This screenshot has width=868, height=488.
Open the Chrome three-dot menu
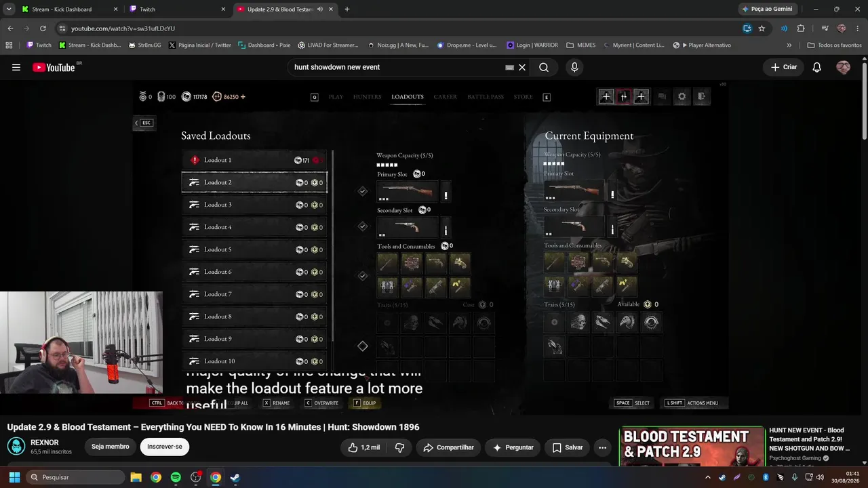(x=858, y=28)
